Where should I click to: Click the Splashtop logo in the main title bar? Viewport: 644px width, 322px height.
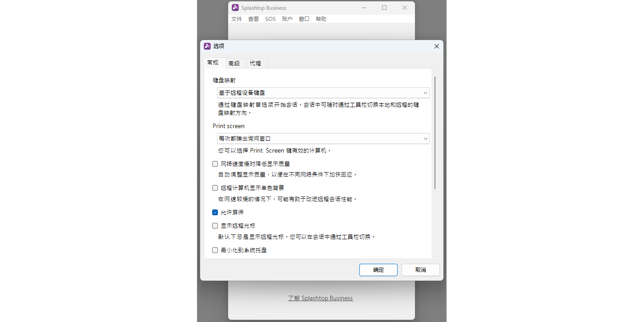click(235, 8)
